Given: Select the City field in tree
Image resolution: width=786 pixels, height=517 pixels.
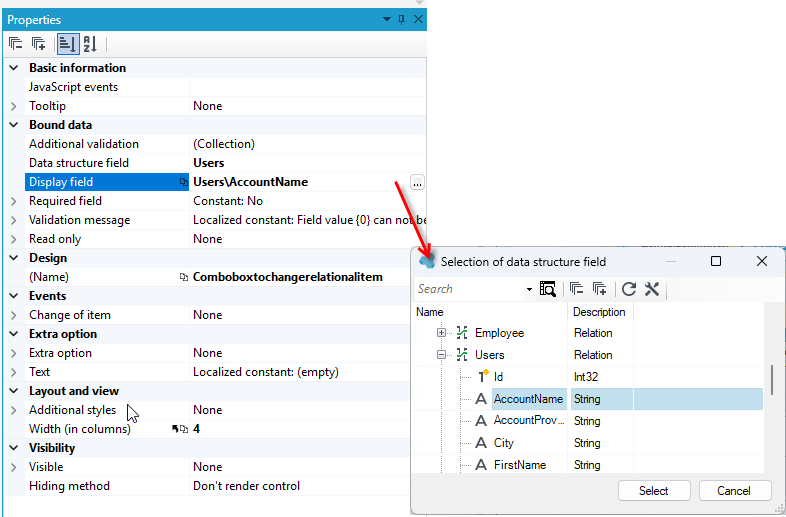Looking at the screenshot, I should pos(504,443).
